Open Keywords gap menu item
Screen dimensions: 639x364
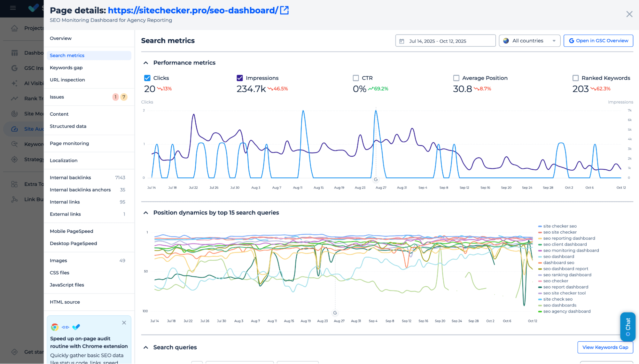point(66,68)
